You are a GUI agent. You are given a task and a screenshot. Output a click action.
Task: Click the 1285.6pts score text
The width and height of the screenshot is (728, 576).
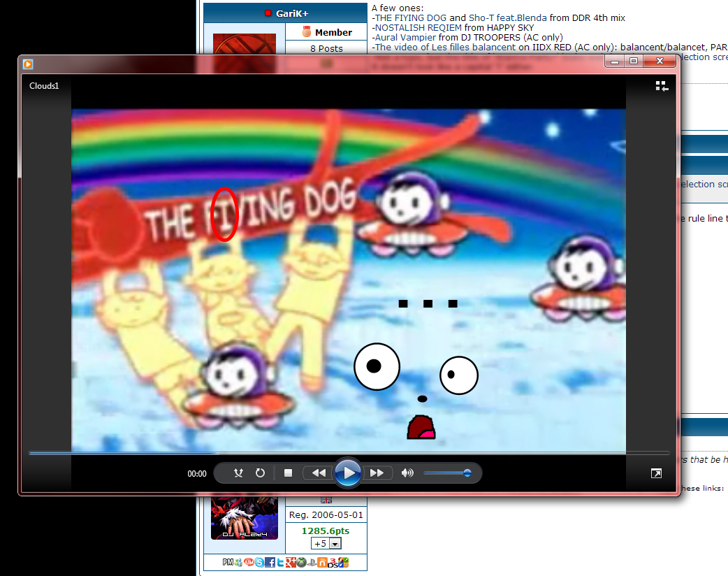326,531
